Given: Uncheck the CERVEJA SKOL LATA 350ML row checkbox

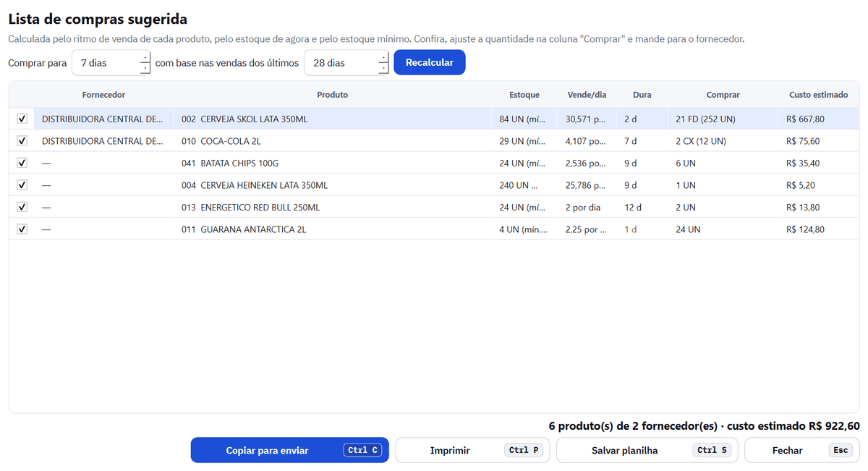Looking at the screenshot, I should click(x=22, y=119).
